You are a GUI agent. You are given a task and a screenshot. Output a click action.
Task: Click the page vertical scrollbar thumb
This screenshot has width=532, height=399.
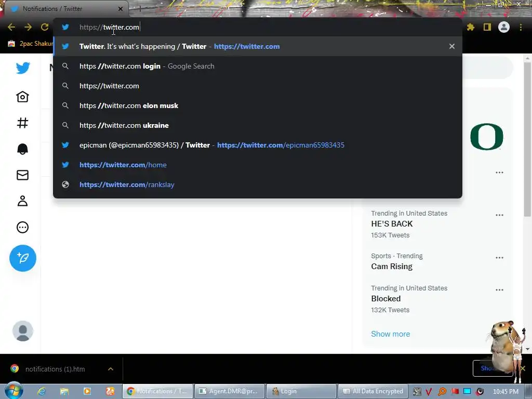[x=527, y=139]
